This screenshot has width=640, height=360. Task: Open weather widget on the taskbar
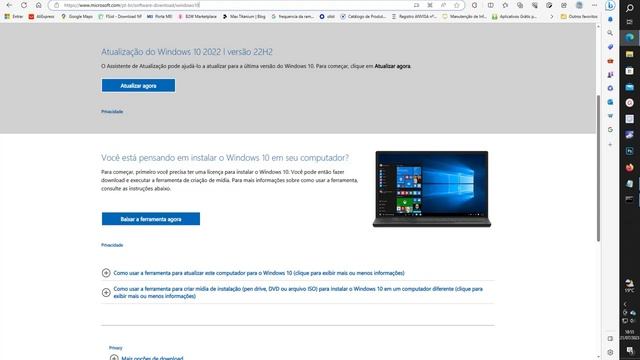pyautogui.click(x=629, y=286)
